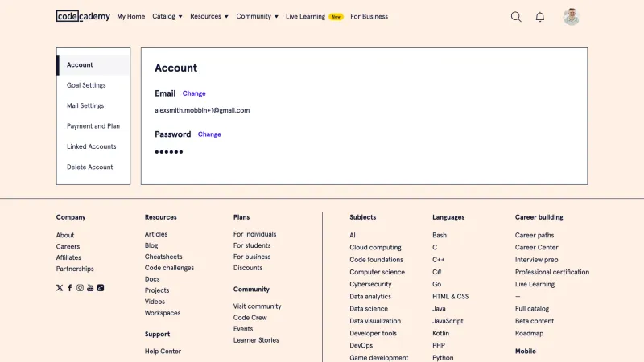The width and height of the screenshot is (644, 362).
Task: Open the Help Center link
Action: pyautogui.click(x=163, y=352)
